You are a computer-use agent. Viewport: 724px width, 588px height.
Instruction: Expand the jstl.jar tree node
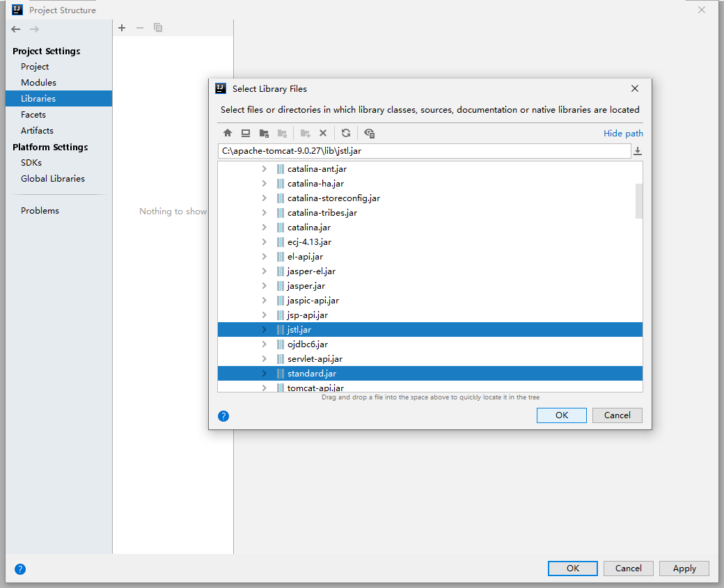264,329
